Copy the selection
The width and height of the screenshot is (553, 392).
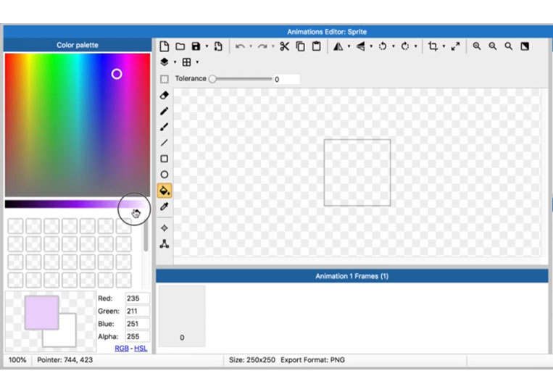301,46
